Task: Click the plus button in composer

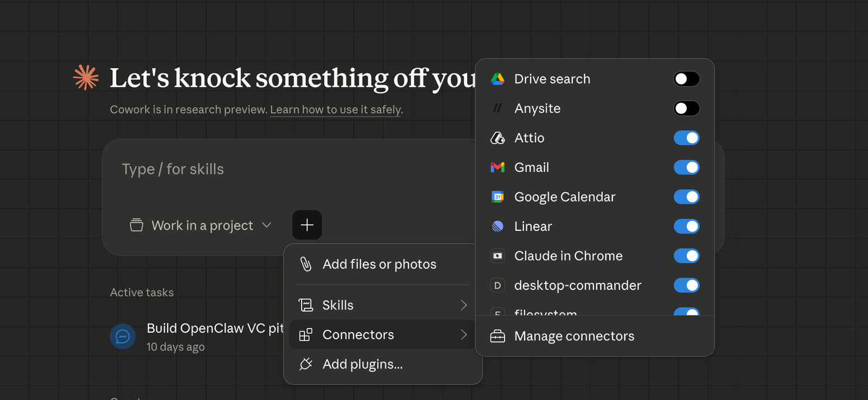Action: pos(307,225)
